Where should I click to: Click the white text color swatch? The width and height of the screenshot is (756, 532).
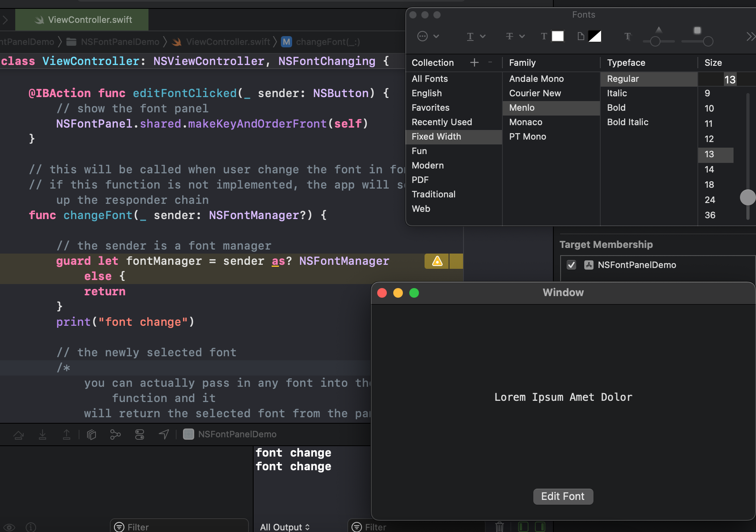(x=558, y=36)
